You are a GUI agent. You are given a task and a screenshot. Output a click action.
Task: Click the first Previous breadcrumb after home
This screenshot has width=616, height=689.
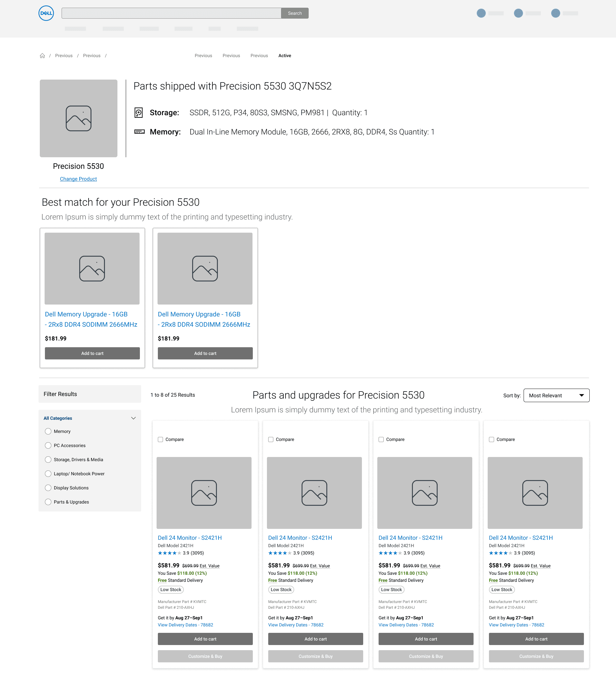click(64, 56)
